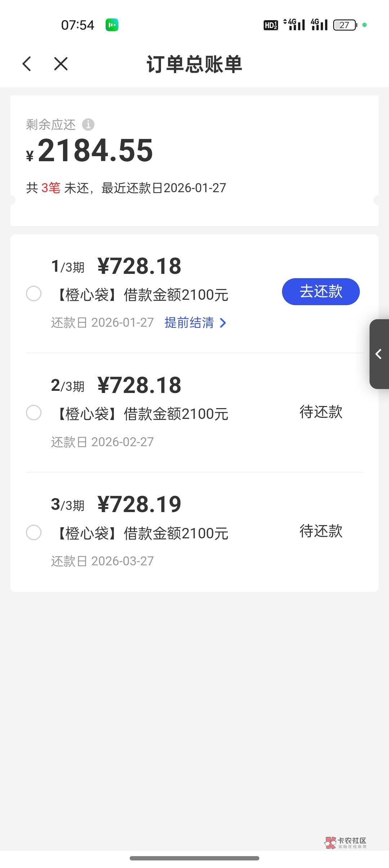Tap the bottom home gesture bar

point(194,858)
